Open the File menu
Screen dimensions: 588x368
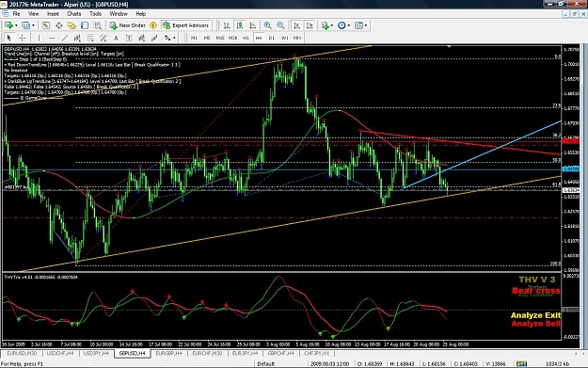(x=16, y=14)
